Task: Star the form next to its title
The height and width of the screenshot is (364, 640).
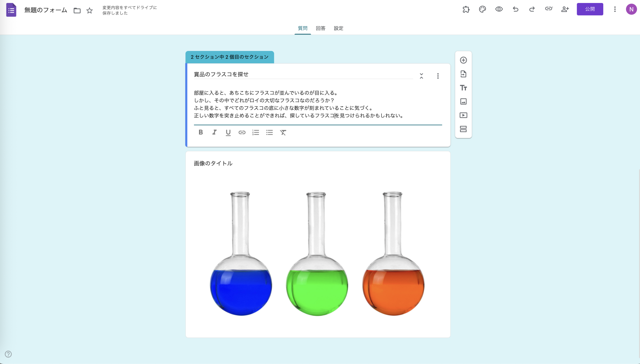Action: pos(89,10)
